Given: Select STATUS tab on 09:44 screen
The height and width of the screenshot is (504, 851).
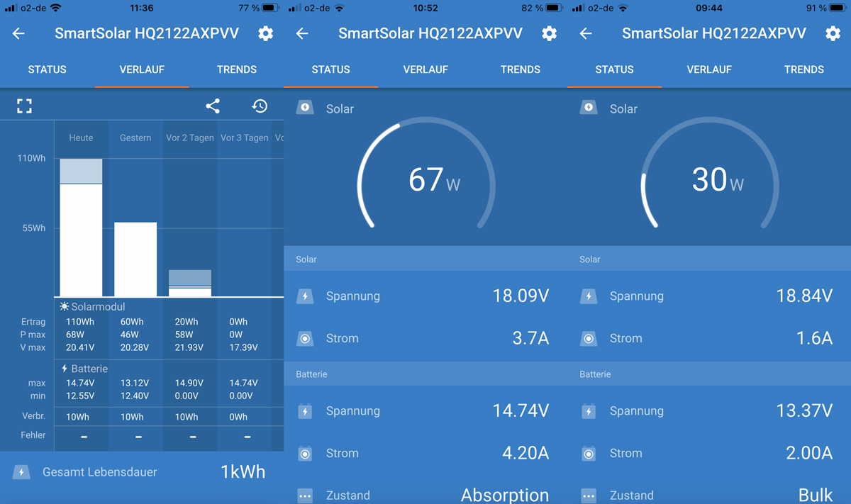Looking at the screenshot, I should point(614,69).
